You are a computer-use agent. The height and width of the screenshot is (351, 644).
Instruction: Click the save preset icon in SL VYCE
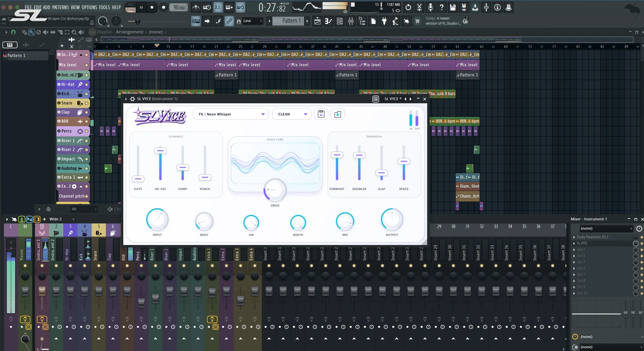pyautogui.click(x=321, y=114)
